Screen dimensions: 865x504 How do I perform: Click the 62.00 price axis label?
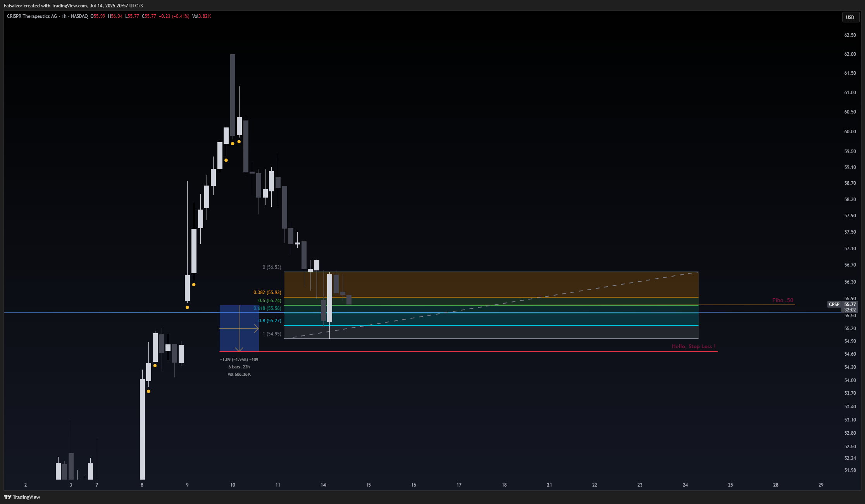(850, 54)
